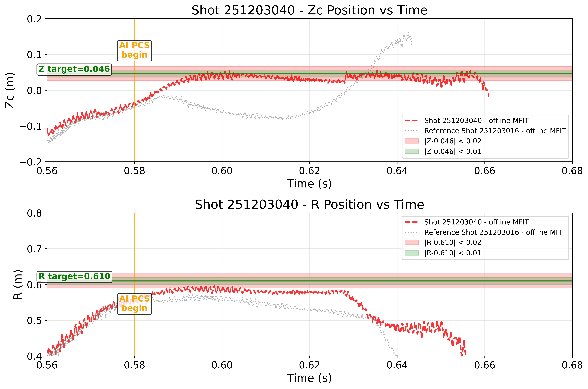
Task: Click the red |R-0.610| < 0.02 legend swatch
Action: (x=412, y=242)
